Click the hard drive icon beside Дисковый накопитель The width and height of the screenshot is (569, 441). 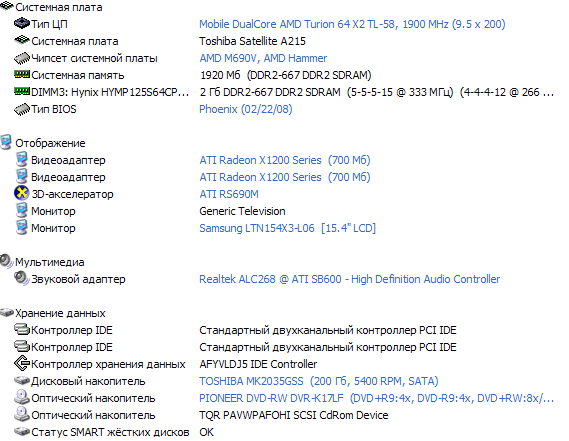pyautogui.click(x=21, y=381)
